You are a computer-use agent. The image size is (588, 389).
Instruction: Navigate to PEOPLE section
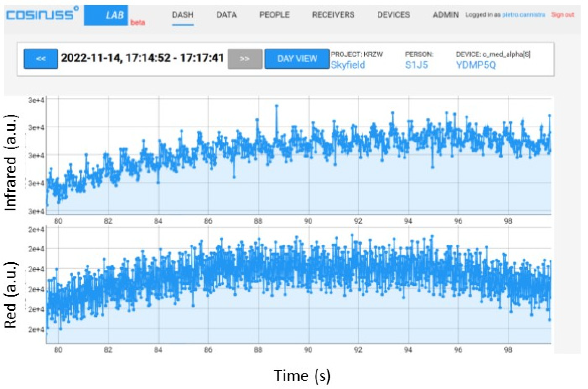[x=275, y=15]
